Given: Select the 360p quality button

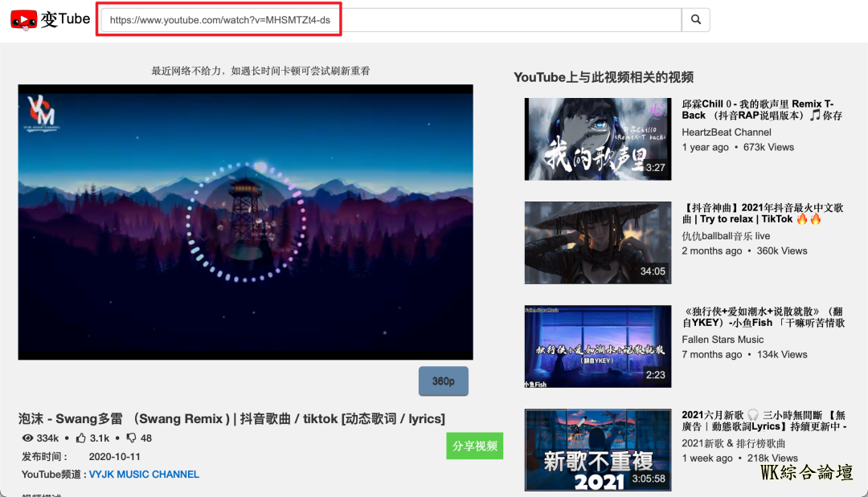Looking at the screenshot, I should (444, 381).
